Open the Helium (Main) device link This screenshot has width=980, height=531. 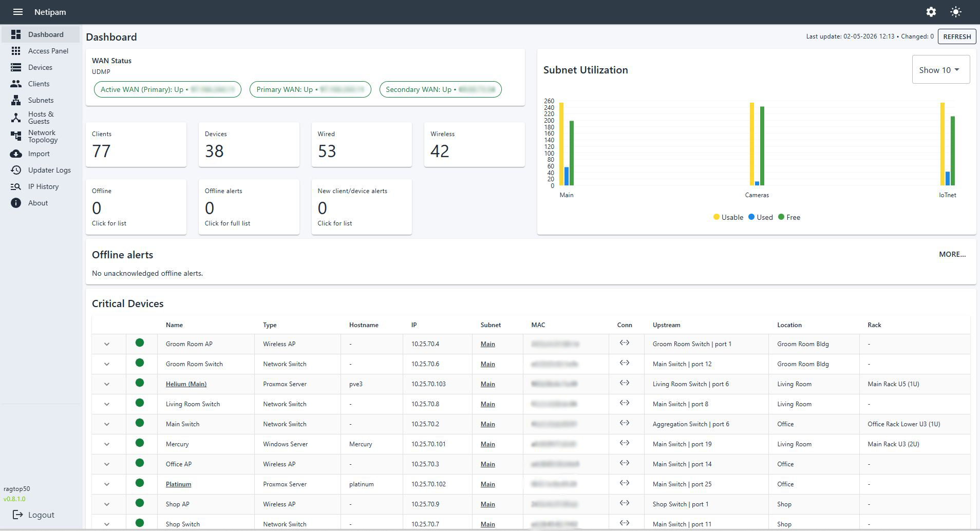click(186, 384)
